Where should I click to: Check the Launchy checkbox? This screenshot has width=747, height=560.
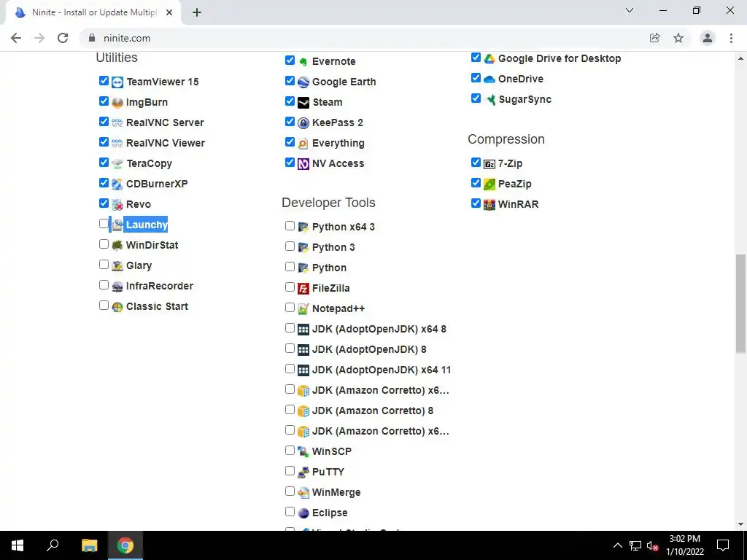click(x=104, y=223)
